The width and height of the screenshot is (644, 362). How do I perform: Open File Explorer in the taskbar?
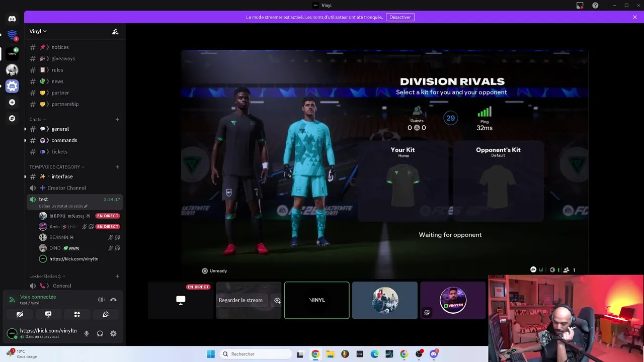[x=330, y=354]
